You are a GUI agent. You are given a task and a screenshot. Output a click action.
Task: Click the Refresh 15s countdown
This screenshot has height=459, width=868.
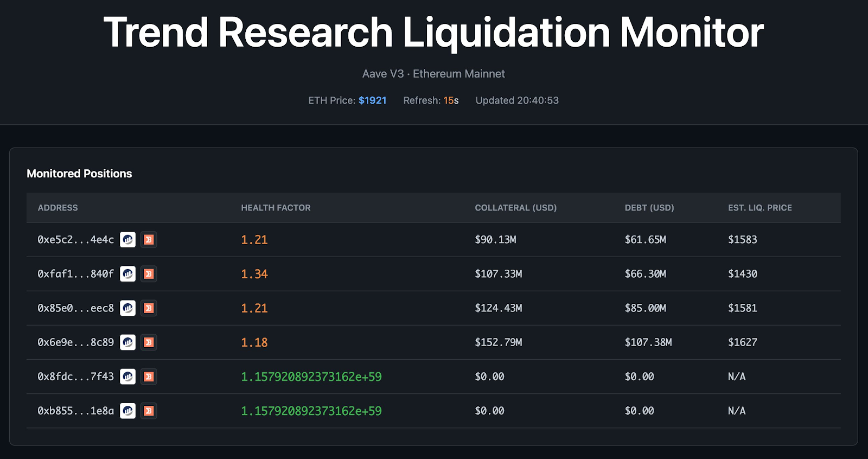(x=451, y=100)
